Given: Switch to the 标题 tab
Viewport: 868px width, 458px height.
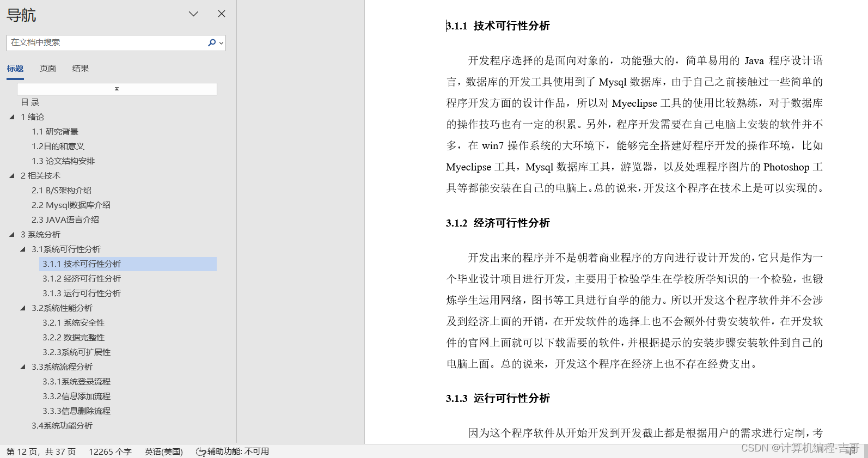Looking at the screenshot, I should coord(15,69).
